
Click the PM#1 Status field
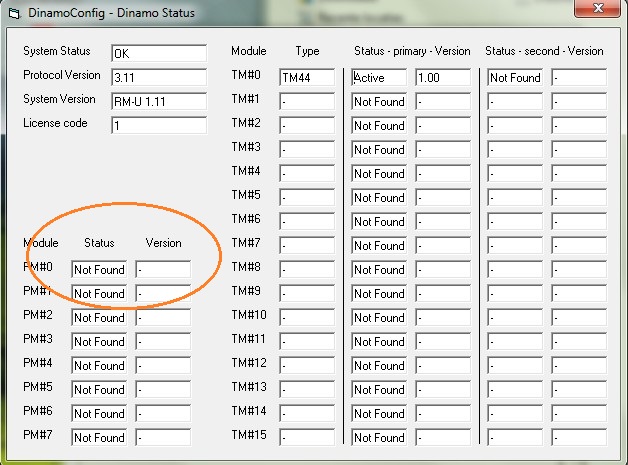[x=99, y=294]
